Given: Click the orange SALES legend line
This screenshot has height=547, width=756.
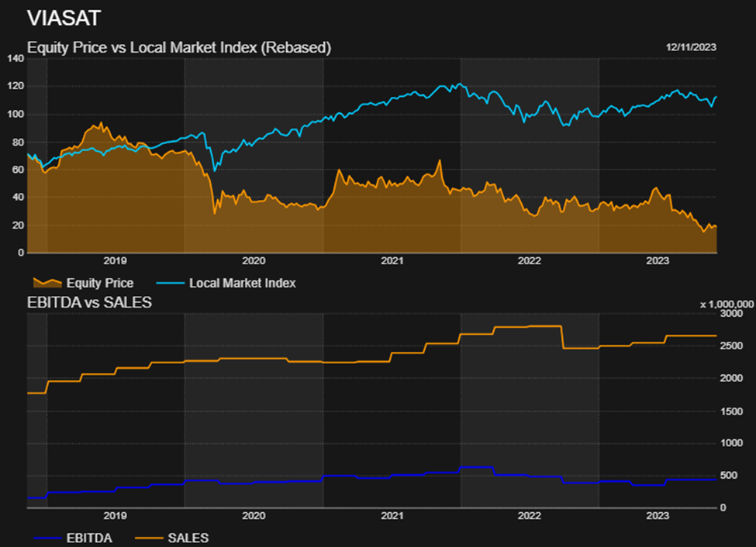Looking at the screenshot, I should click(149, 538).
